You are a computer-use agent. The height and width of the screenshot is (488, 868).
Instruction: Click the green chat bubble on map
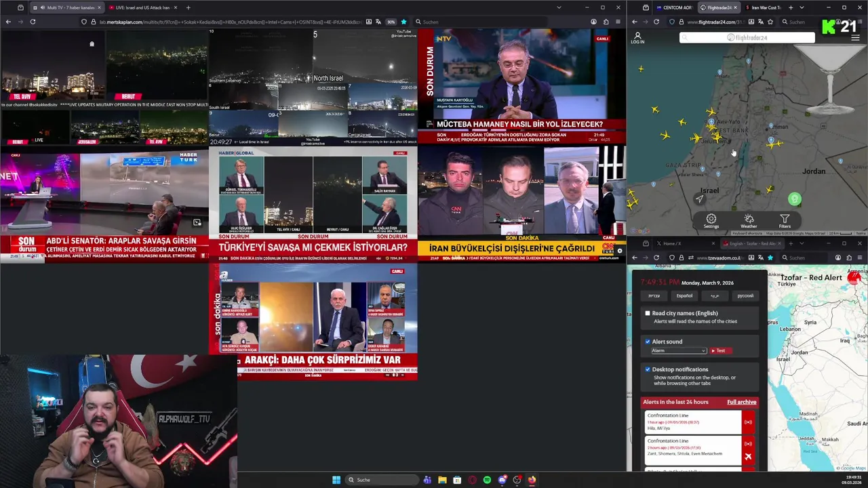(x=795, y=199)
